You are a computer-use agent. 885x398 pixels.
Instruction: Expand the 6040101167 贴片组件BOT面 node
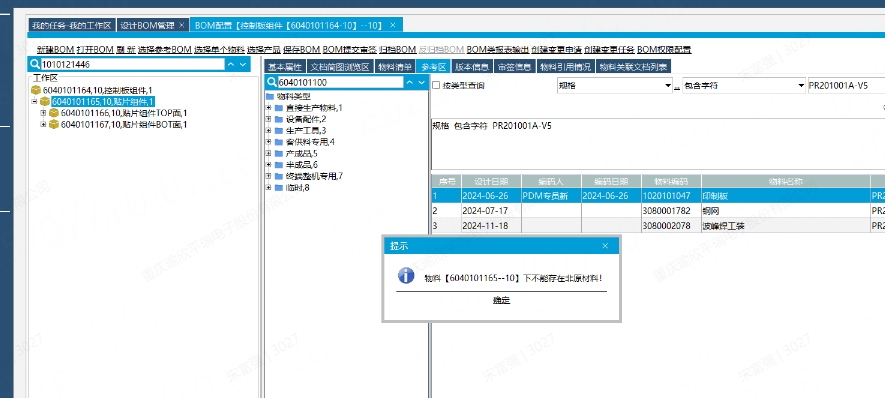pos(43,124)
